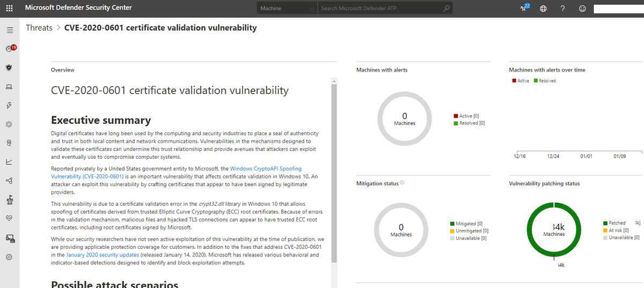644x288 pixels.
Task: Click the search magnifier icon
Action: coord(446,8)
